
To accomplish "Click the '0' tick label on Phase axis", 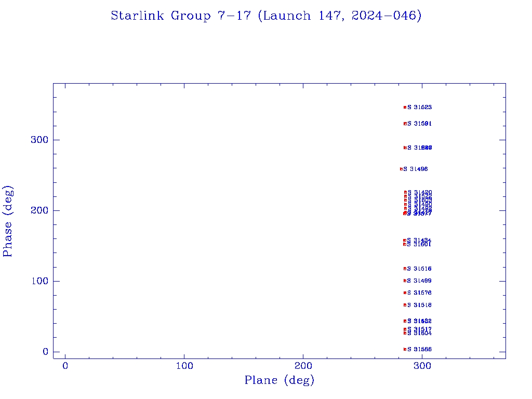I will pos(46,352).
